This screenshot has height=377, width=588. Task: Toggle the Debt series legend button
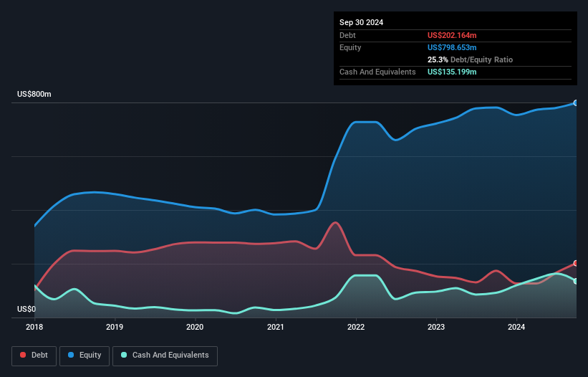coord(34,355)
